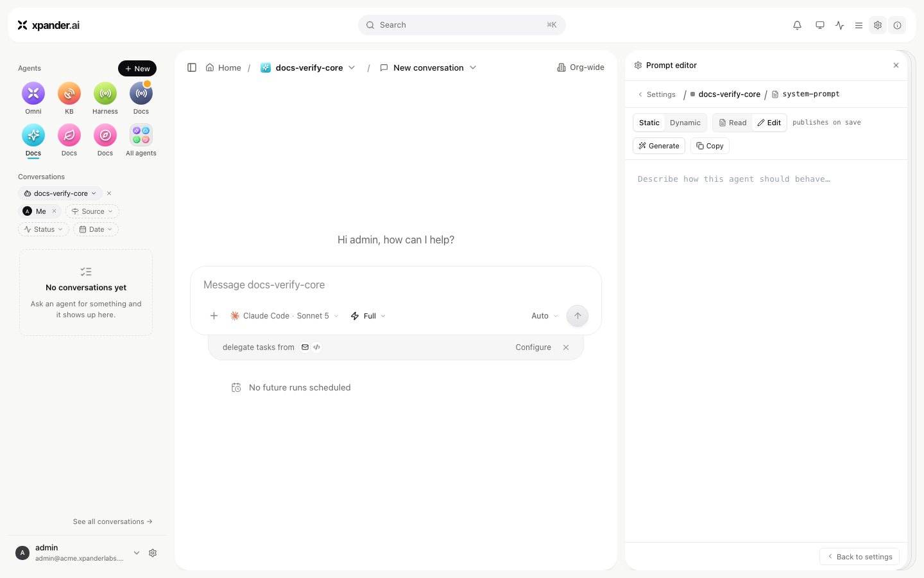This screenshot has height=578, width=924.
Task: Open All agents grid
Action: (x=141, y=140)
